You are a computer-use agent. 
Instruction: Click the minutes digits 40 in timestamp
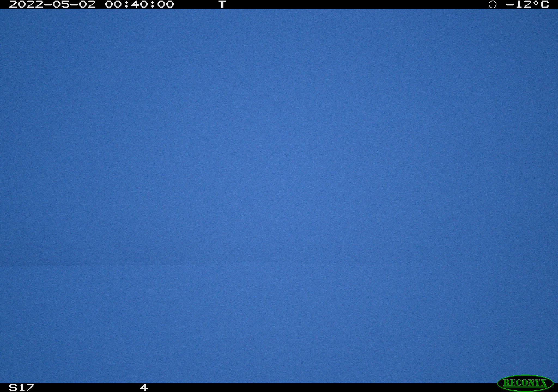coord(139,4)
